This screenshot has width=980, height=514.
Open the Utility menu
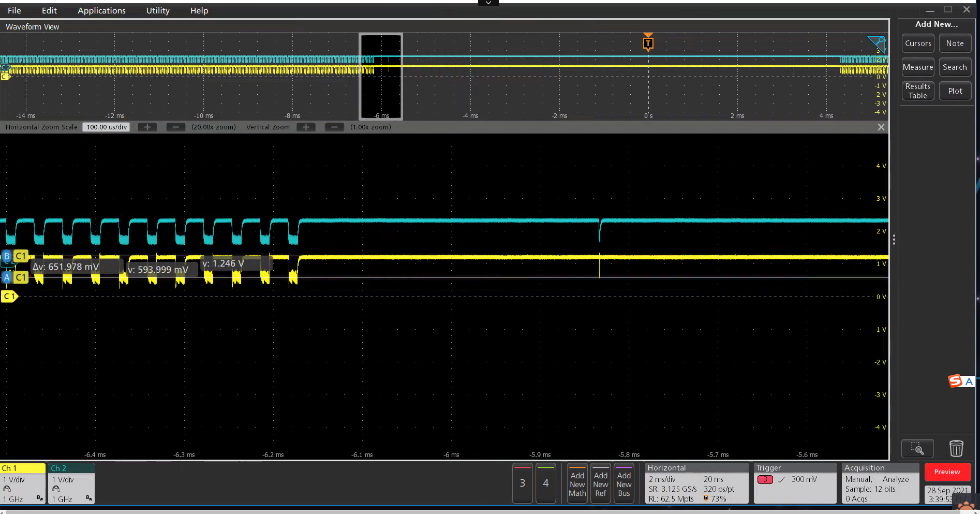(158, 10)
